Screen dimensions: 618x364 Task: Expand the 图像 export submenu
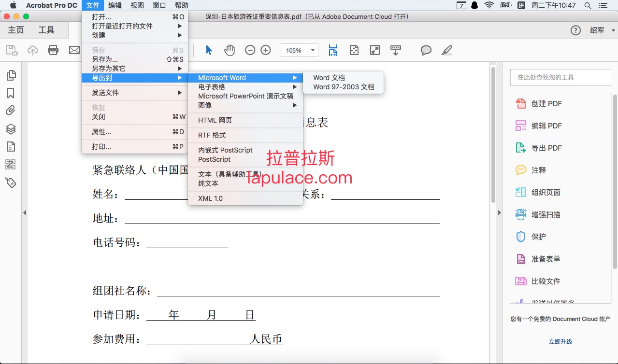tap(245, 105)
